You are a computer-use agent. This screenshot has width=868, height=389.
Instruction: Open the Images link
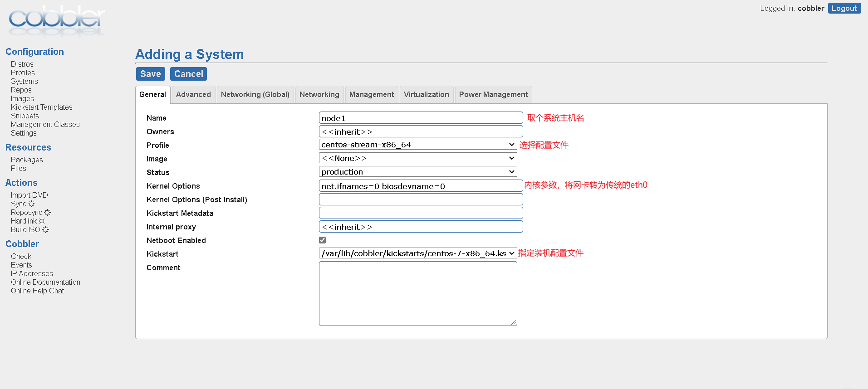coord(22,99)
